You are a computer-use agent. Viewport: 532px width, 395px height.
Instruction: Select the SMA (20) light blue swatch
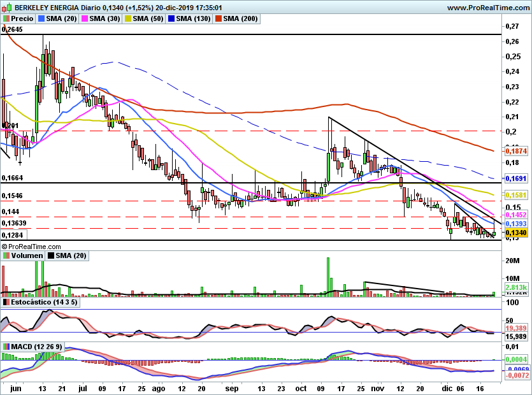point(42,19)
